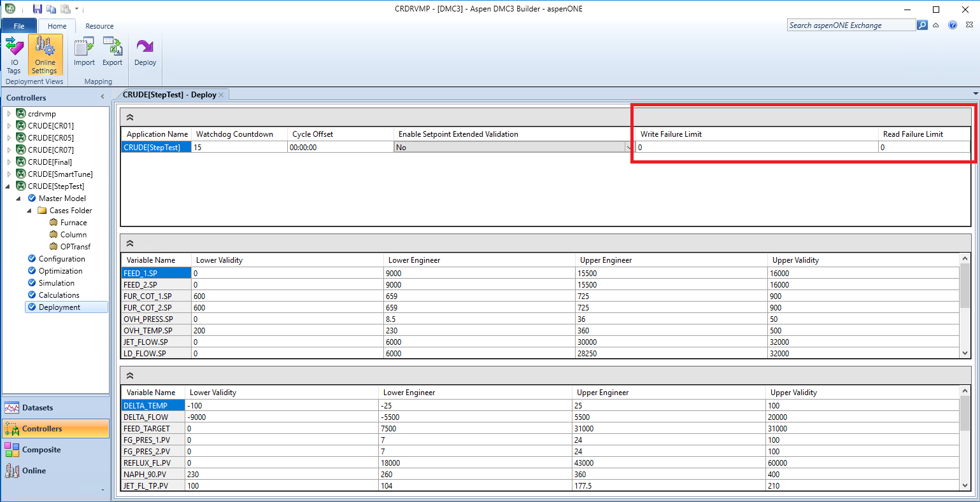Expand the crdrvmp tree node arrow
980x502 pixels.
pyautogui.click(x=9, y=114)
